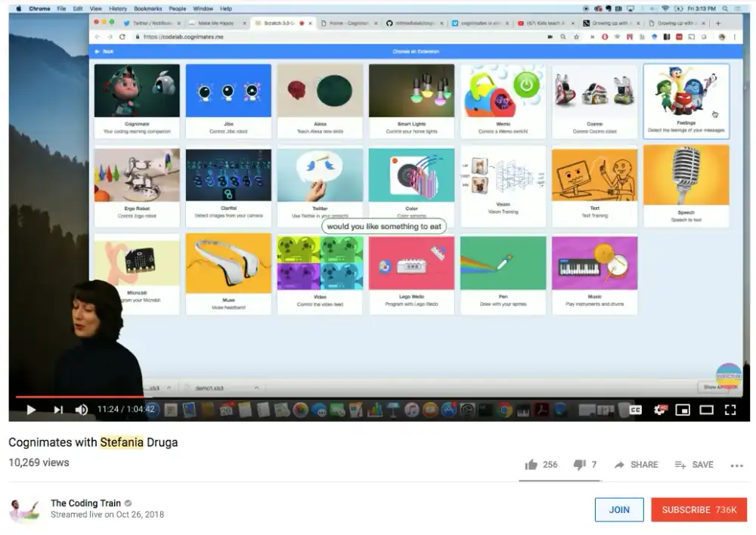
Task: Open The Coding Train channel avatar
Action: (23, 510)
